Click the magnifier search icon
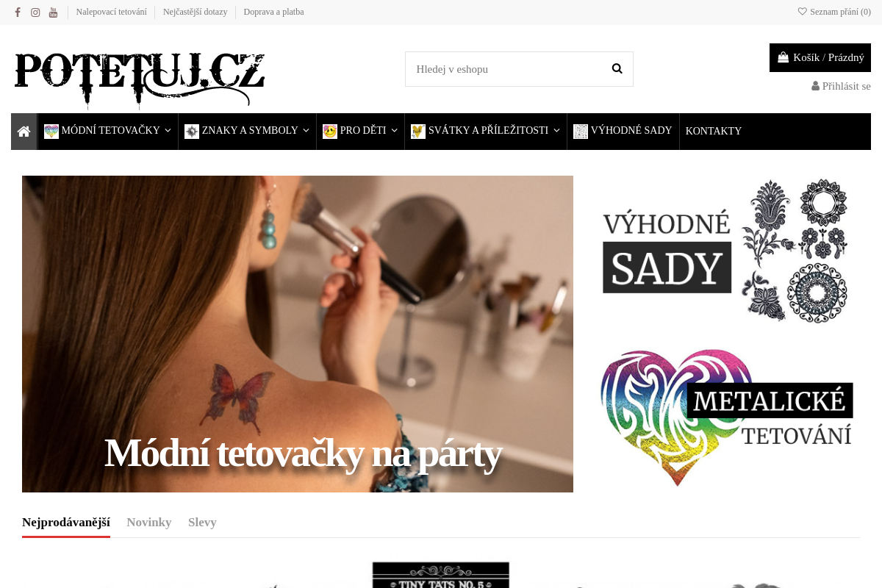The height and width of the screenshot is (588, 882). [x=617, y=68]
